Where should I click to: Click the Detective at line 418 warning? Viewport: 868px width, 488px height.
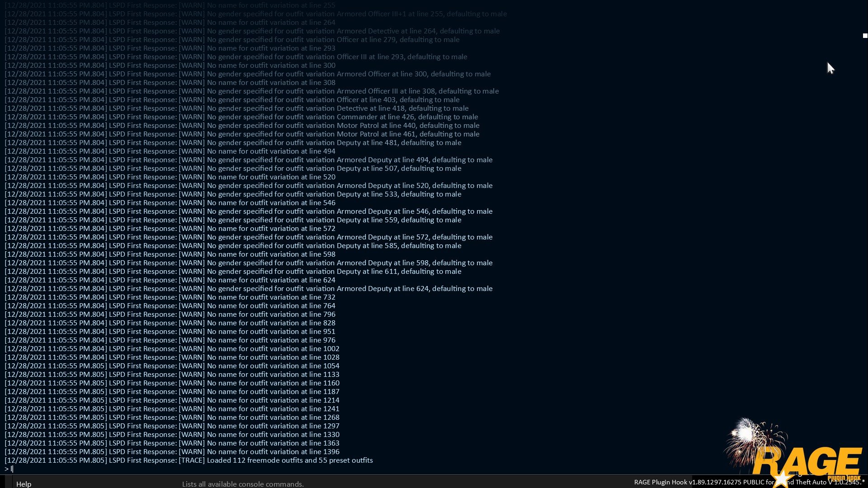click(236, 108)
